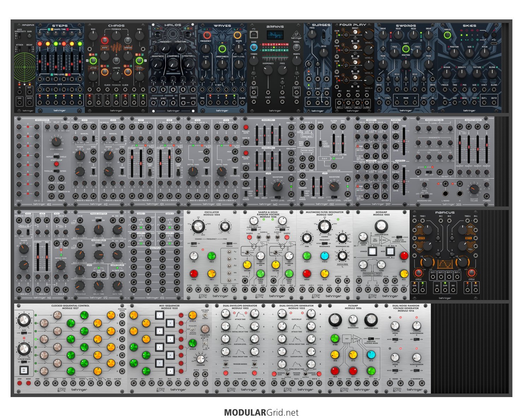The height and width of the screenshot is (420, 523).
Task: Click the green radar display on RADAR
Action: pos(25,67)
